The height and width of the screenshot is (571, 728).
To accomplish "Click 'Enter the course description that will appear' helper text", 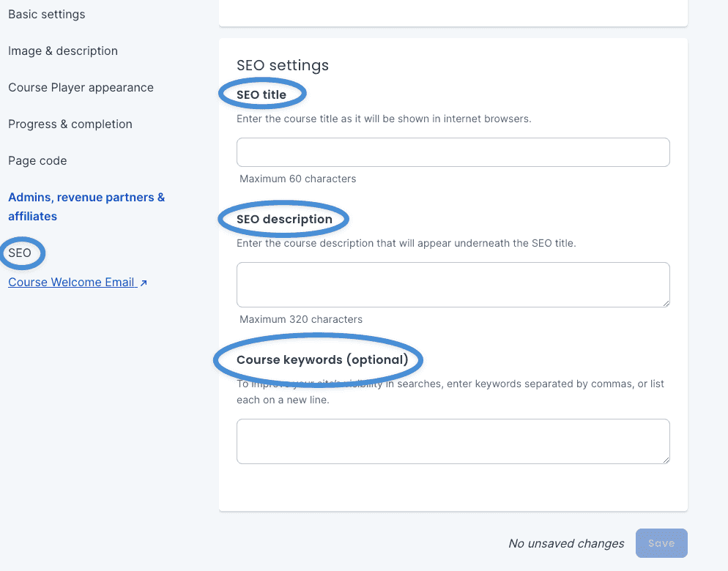I will pos(406,243).
